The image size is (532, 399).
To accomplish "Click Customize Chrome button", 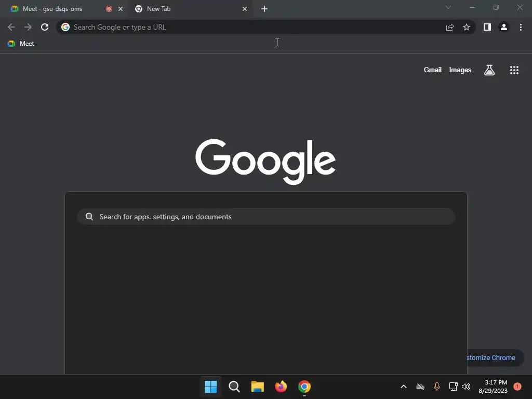I will (x=495, y=357).
